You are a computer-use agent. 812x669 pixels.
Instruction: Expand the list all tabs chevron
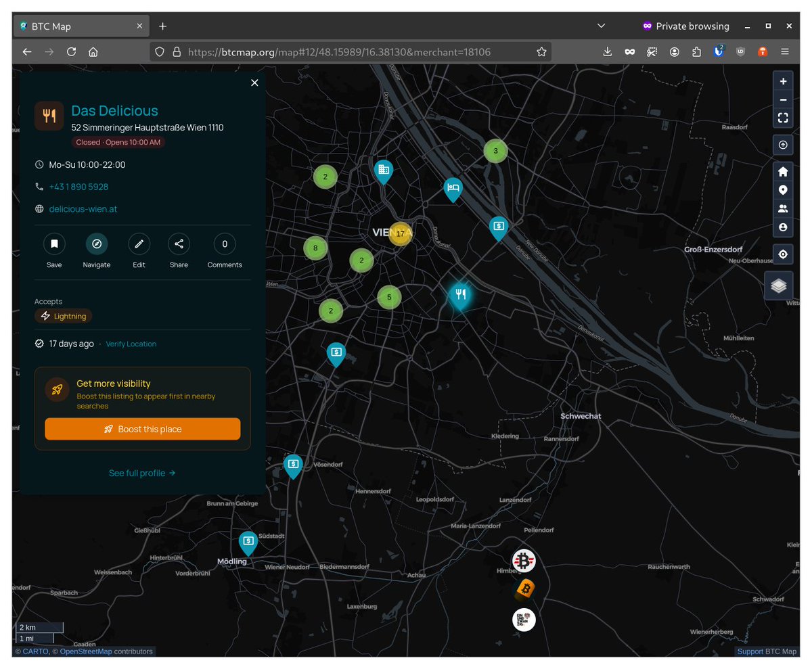601,26
